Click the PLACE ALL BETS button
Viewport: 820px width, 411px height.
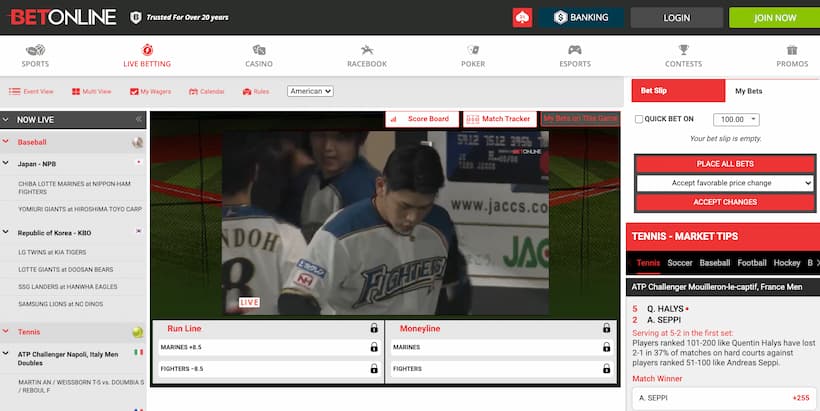(725, 164)
